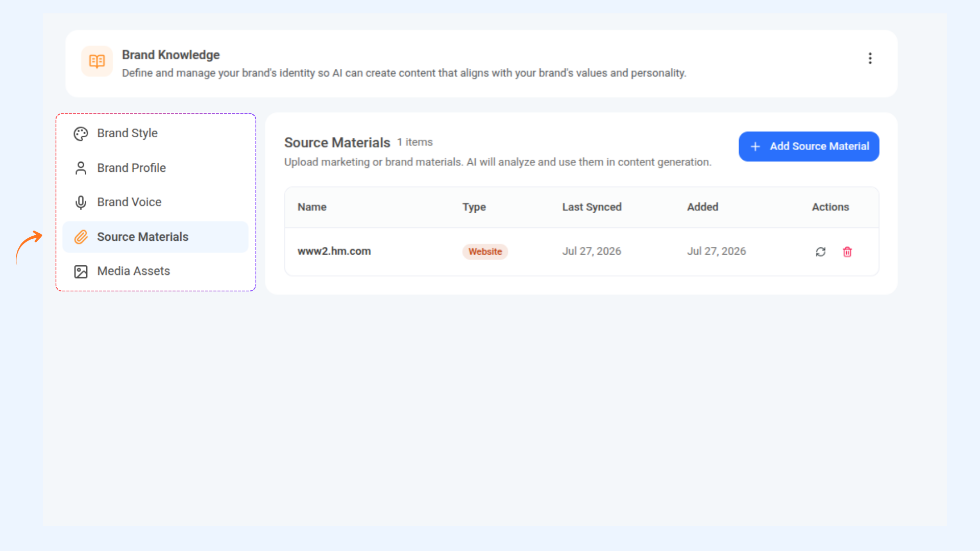Viewport: 980px width, 551px height.
Task: Click the Source Materials panel heading
Action: 337,142
